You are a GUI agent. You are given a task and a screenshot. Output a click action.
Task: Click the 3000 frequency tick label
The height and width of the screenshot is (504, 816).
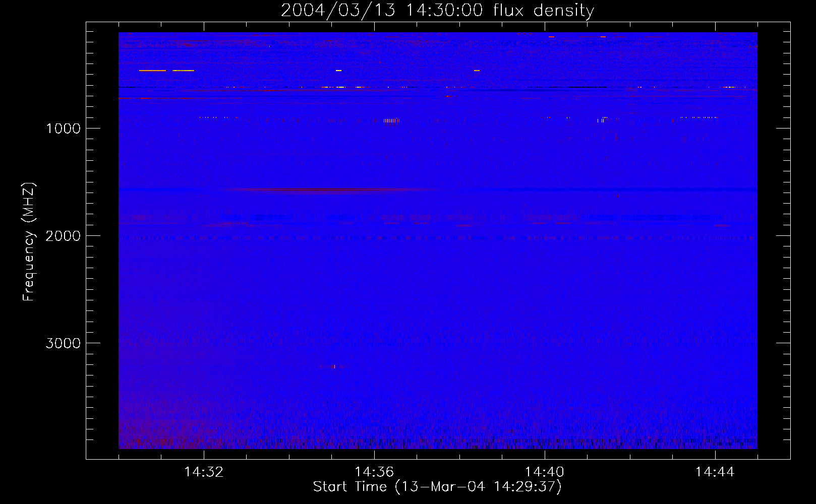[x=63, y=343]
